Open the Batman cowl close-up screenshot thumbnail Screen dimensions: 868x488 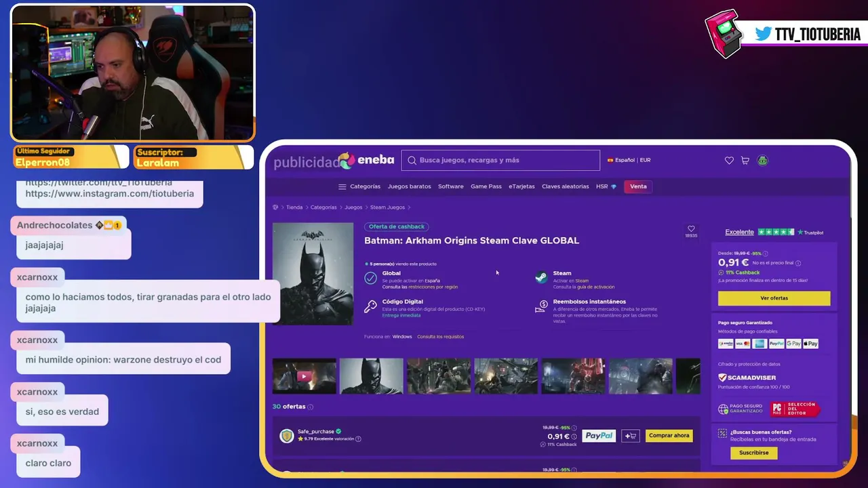coord(371,376)
